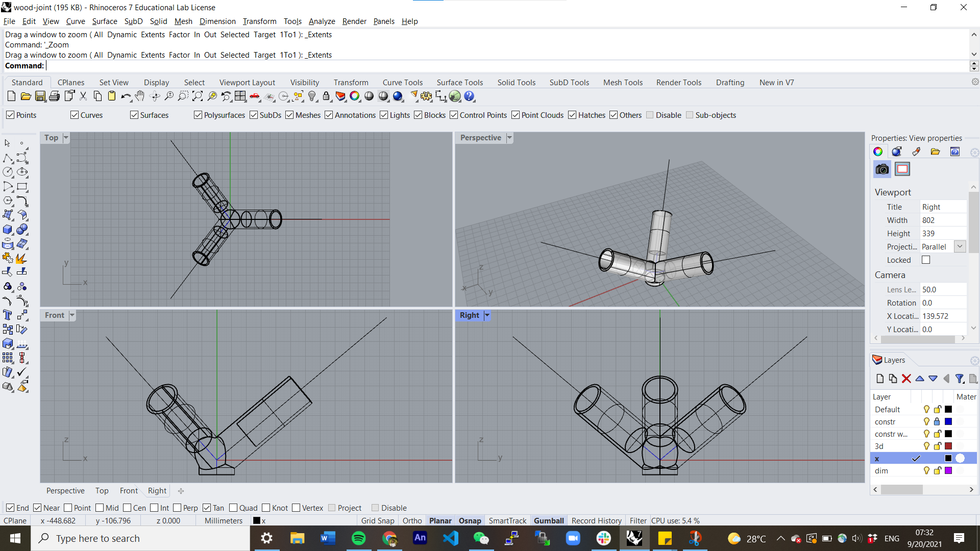Image resolution: width=980 pixels, height=551 pixels.
Task: Enable the Mid object snap checkbox
Action: click(x=100, y=508)
